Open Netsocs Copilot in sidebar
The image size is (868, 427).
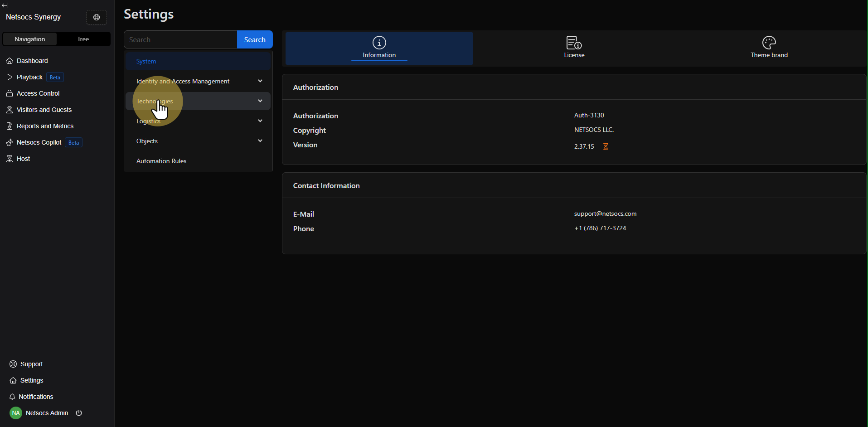pyautogui.click(x=39, y=142)
